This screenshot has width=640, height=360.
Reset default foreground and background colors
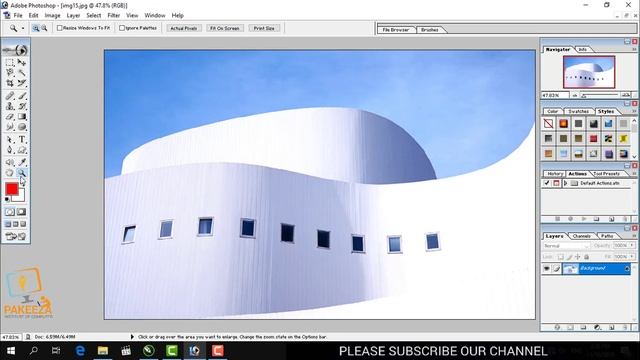[x=7, y=199]
